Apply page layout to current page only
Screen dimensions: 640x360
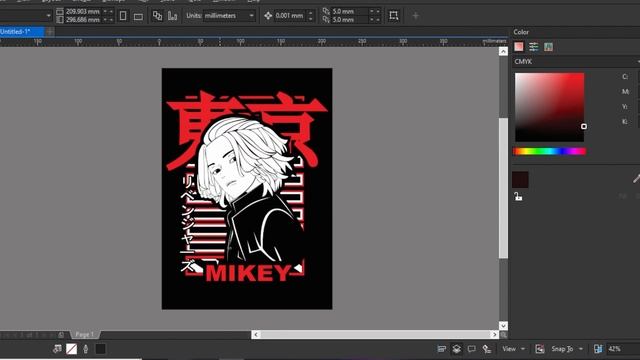(173, 16)
